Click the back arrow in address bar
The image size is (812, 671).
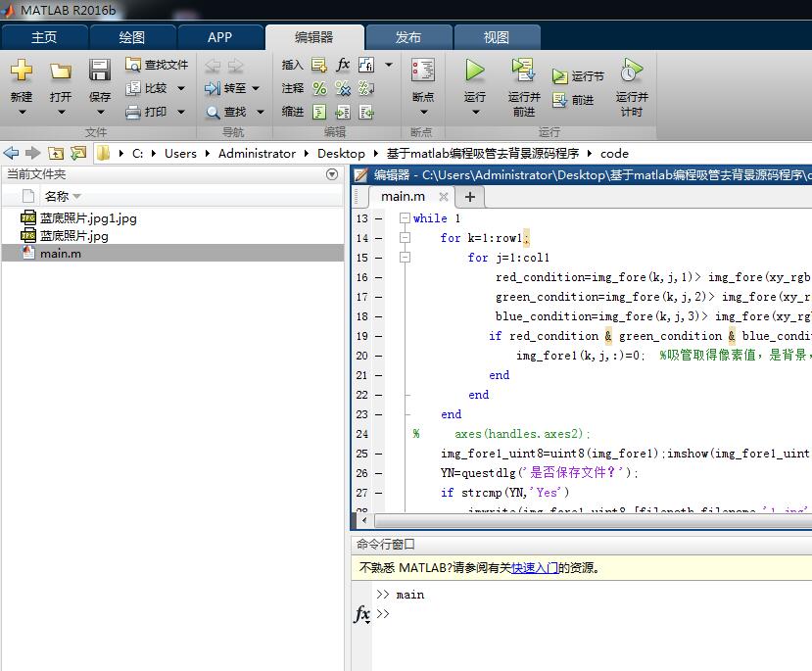click(x=11, y=153)
